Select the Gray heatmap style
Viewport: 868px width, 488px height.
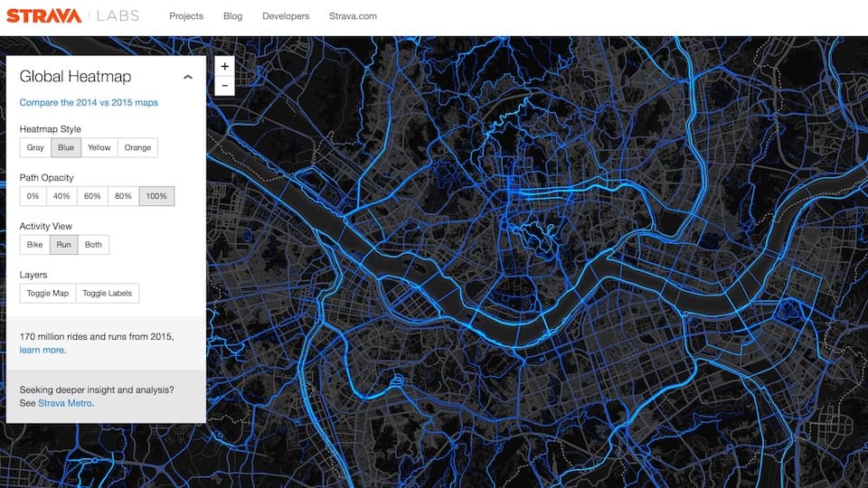pos(35,147)
